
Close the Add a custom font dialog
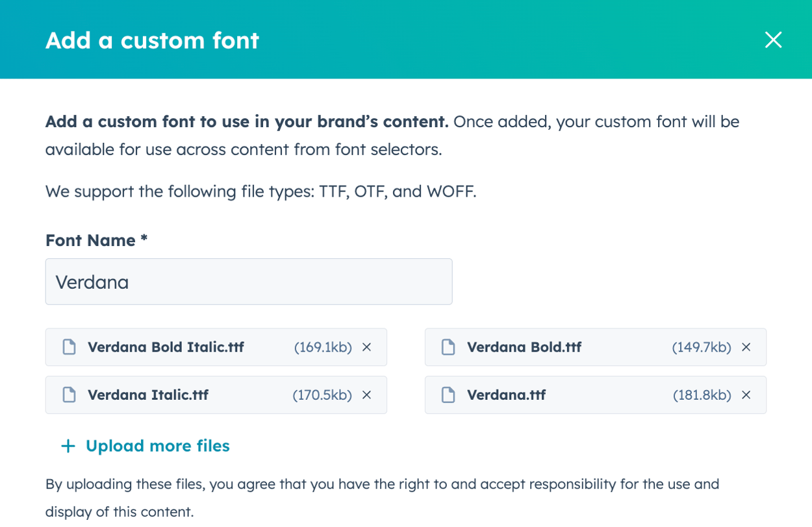(x=773, y=40)
